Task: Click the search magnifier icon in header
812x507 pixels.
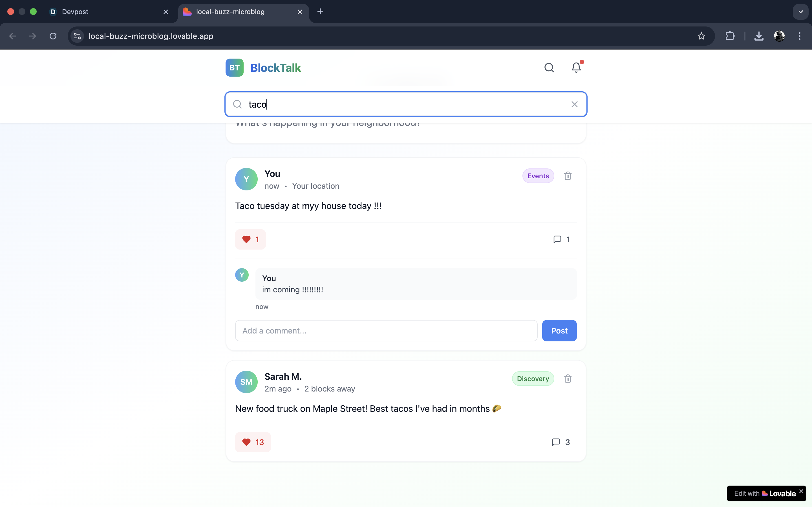Action: (x=549, y=68)
